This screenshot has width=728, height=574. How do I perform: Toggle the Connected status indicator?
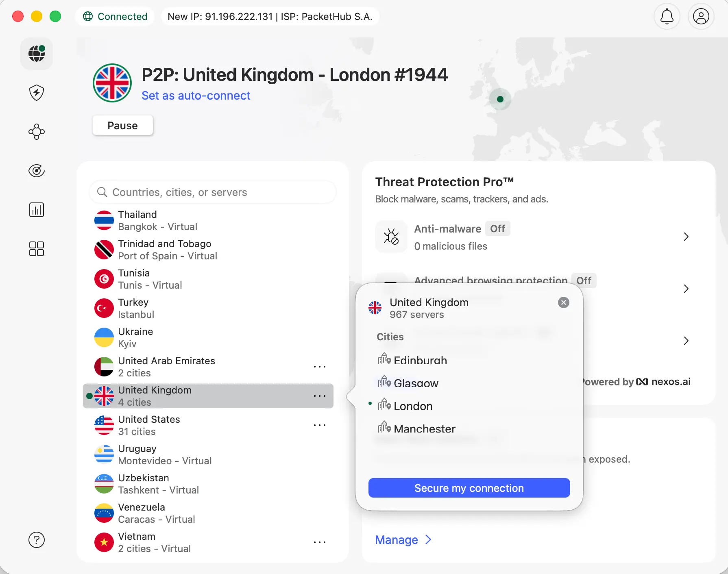(x=115, y=16)
